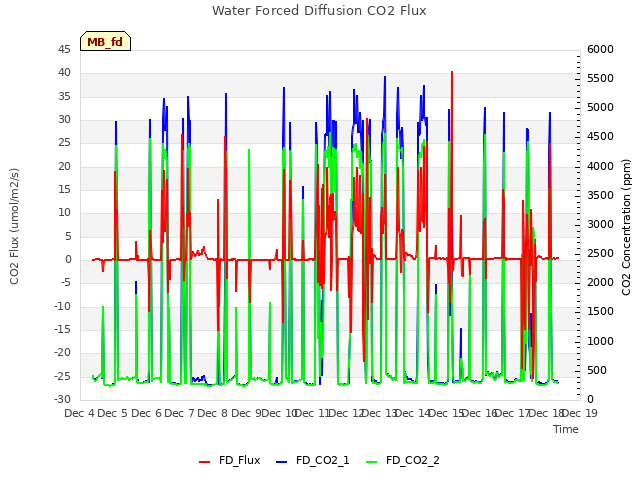
Task: Click the 6000 right y-axis value
Action: (x=600, y=50)
